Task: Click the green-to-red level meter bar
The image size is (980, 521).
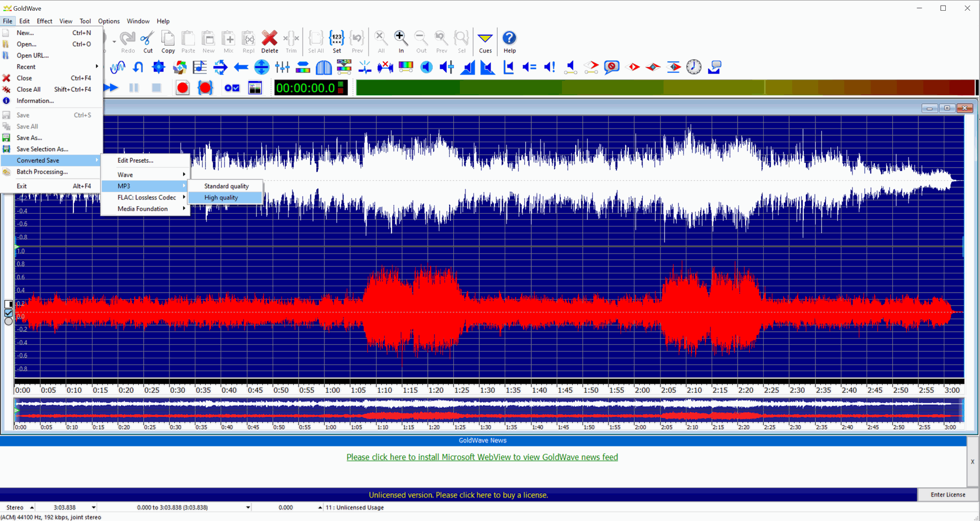Action: tap(665, 88)
